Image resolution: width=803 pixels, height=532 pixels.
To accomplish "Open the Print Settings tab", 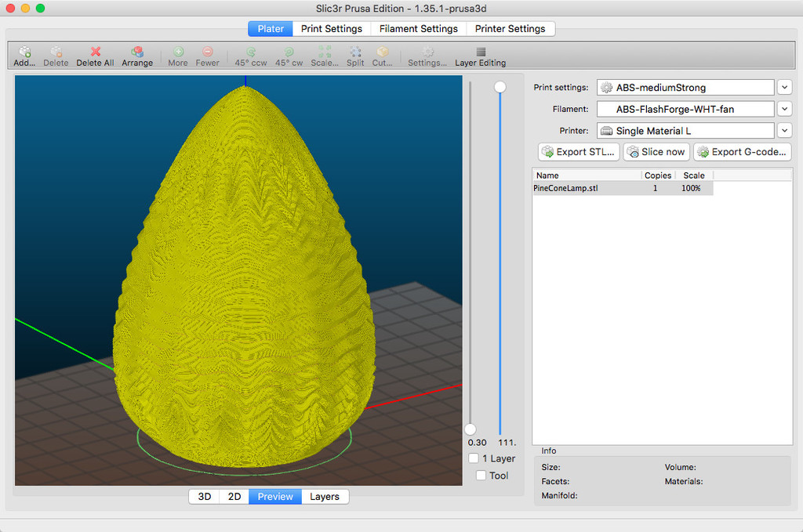I will 332,29.
